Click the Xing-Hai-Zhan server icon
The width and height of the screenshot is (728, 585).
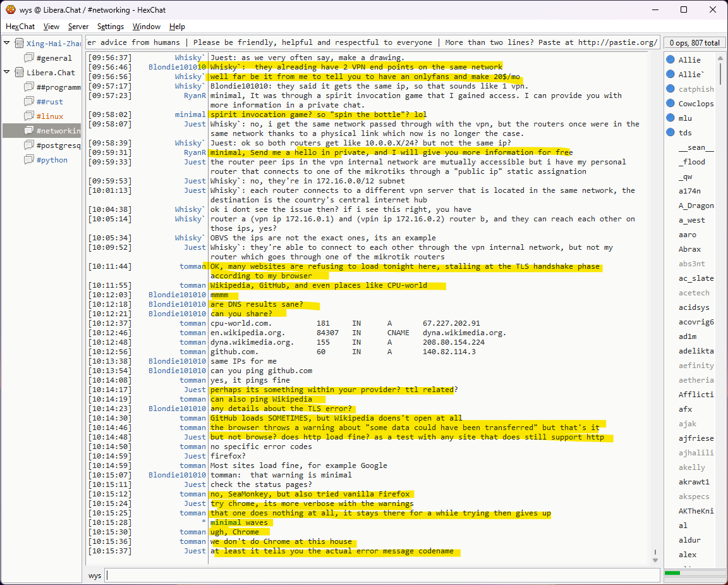[19, 44]
